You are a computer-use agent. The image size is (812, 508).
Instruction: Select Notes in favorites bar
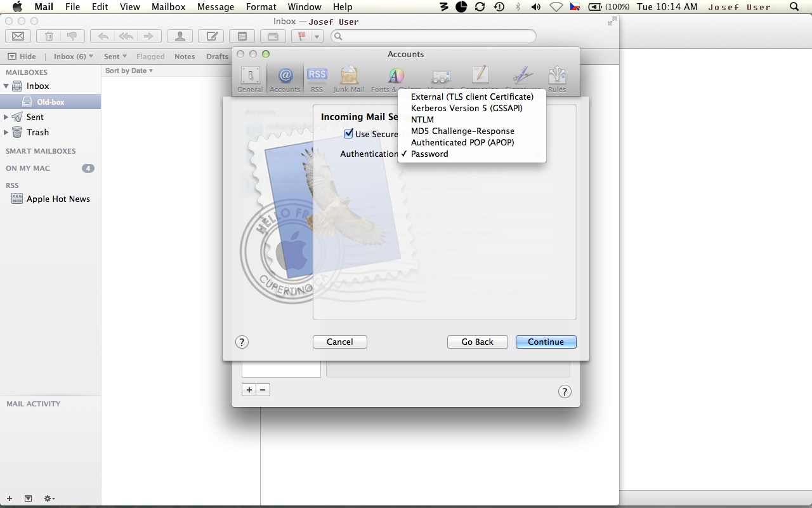[185, 57]
